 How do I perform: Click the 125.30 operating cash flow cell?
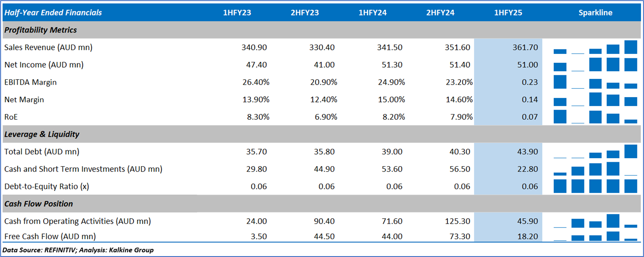tap(457, 221)
